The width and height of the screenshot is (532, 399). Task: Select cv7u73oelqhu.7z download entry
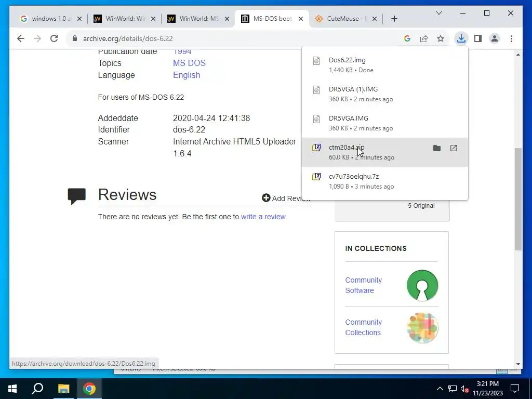(x=385, y=181)
